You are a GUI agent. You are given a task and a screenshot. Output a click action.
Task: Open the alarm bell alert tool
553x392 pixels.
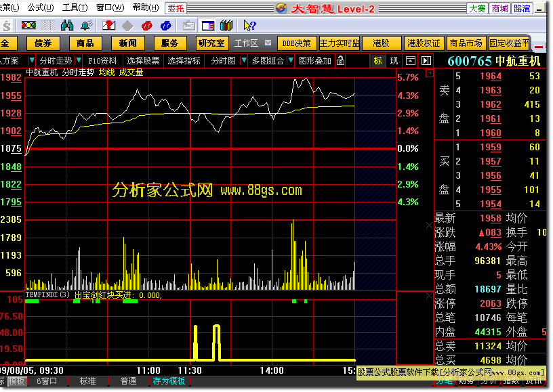(x=87, y=25)
